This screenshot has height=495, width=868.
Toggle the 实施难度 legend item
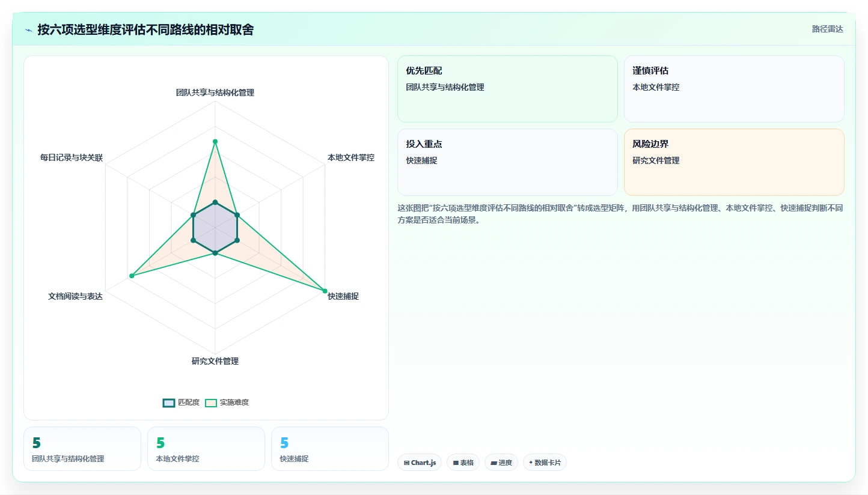(227, 402)
